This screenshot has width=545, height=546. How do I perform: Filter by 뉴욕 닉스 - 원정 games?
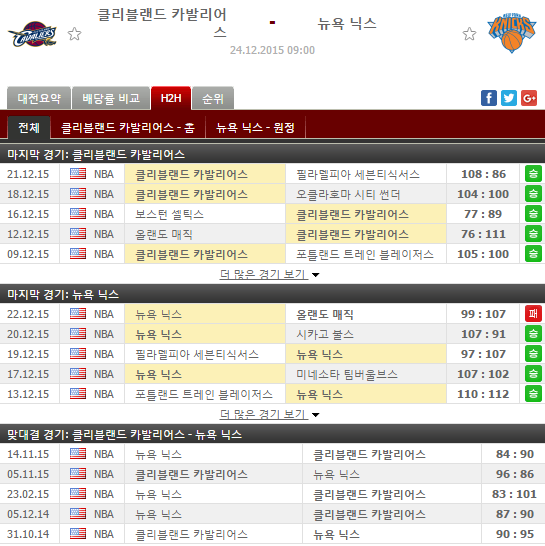click(255, 128)
